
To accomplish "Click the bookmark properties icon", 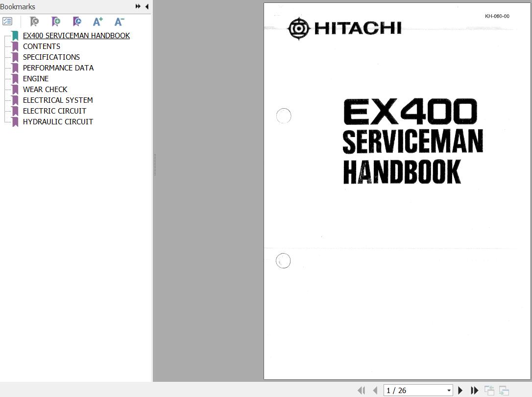I will click(77, 22).
